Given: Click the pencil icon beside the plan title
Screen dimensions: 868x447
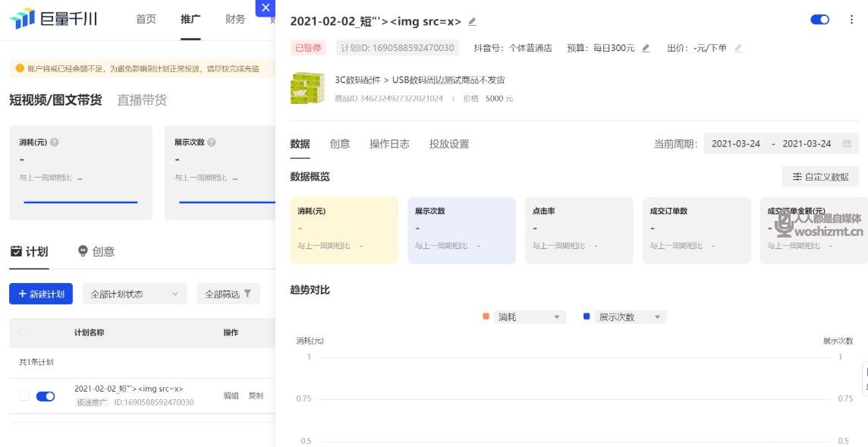Looking at the screenshot, I should pyautogui.click(x=472, y=22).
